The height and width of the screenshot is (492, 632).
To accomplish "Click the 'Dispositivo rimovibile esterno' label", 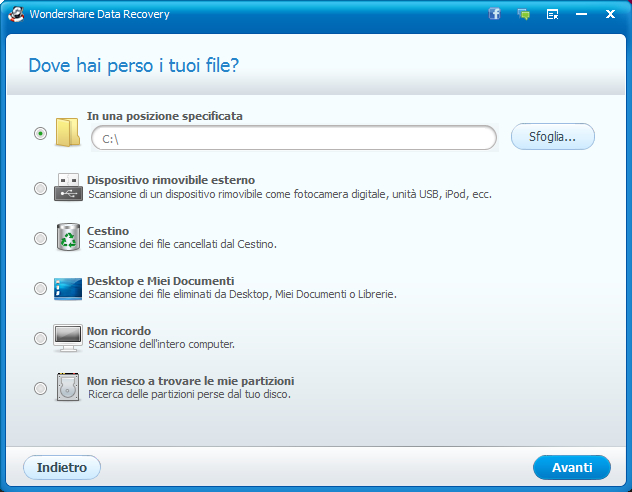I will pos(171,180).
